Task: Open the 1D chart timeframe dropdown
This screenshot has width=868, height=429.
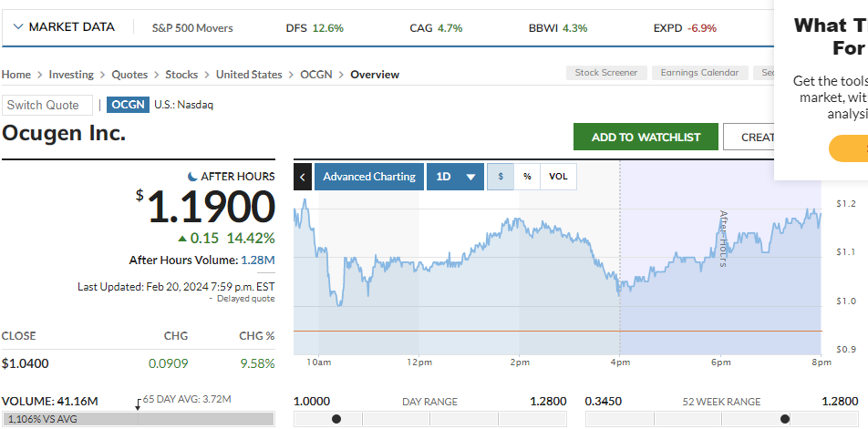Action: coord(455,177)
